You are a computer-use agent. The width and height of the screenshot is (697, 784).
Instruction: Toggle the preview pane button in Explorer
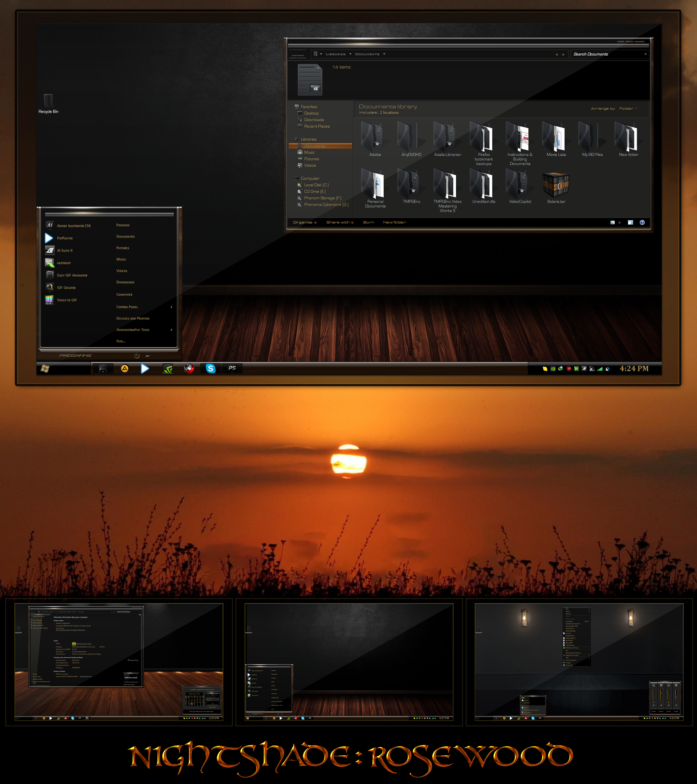tap(630, 222)
